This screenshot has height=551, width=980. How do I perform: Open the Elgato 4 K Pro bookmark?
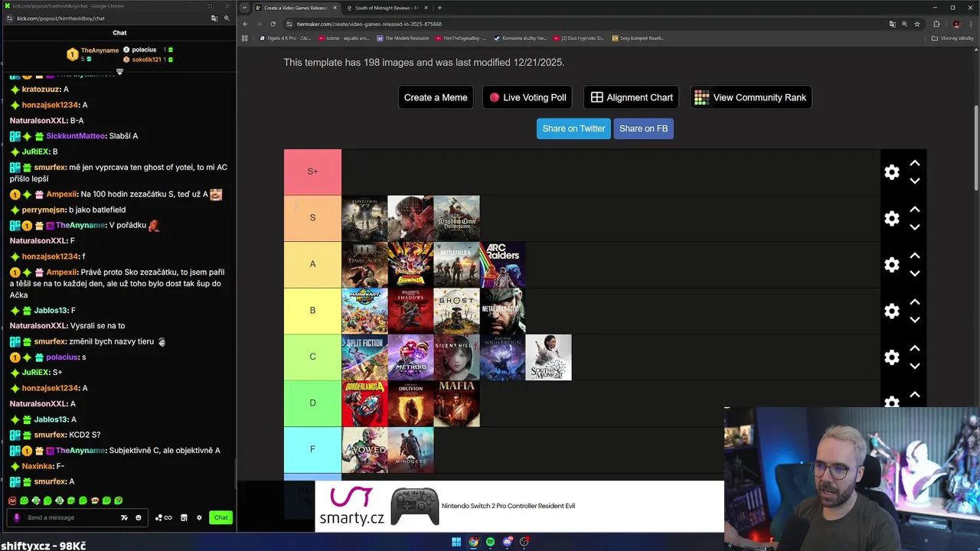click(x=286, y=37)
